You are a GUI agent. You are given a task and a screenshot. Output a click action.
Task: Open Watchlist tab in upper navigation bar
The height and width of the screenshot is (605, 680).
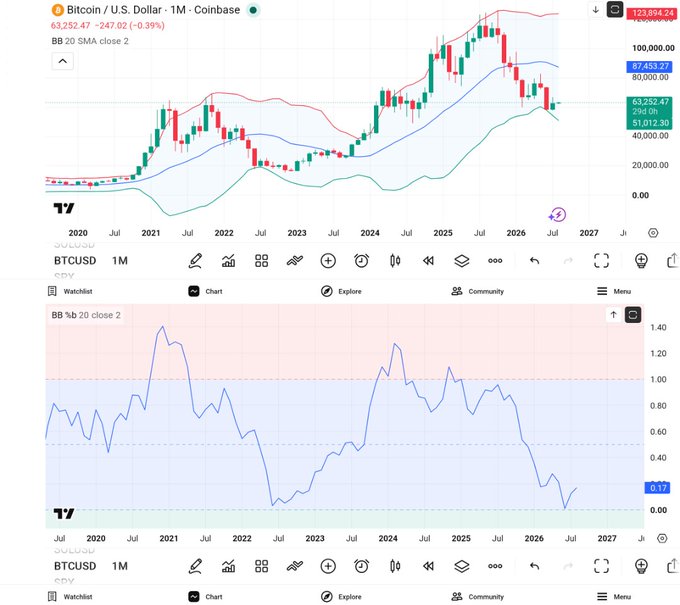(70, 291)
